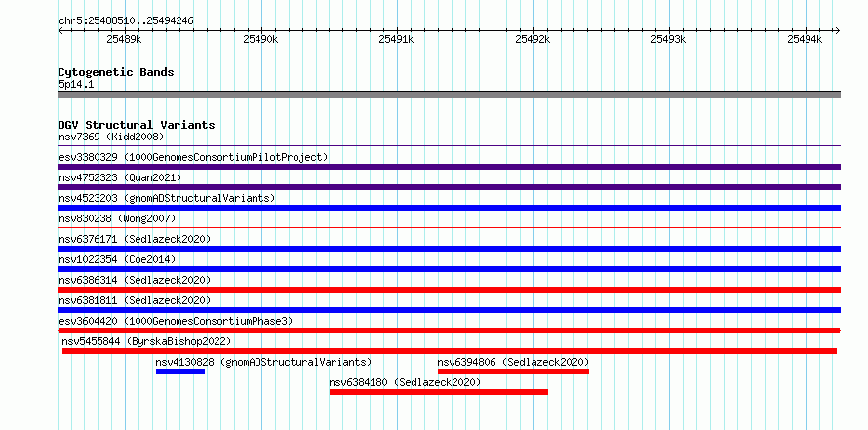The image size is (868, 430).
Task: Click the right arrowhead of the ruler
Action: pyautogui.click(x=837, y=30)
